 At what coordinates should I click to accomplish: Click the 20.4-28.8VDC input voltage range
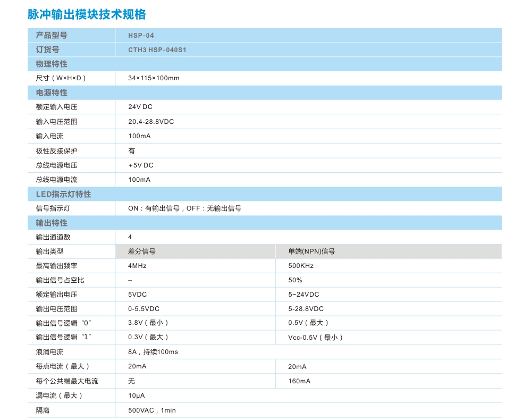[151, 122]
